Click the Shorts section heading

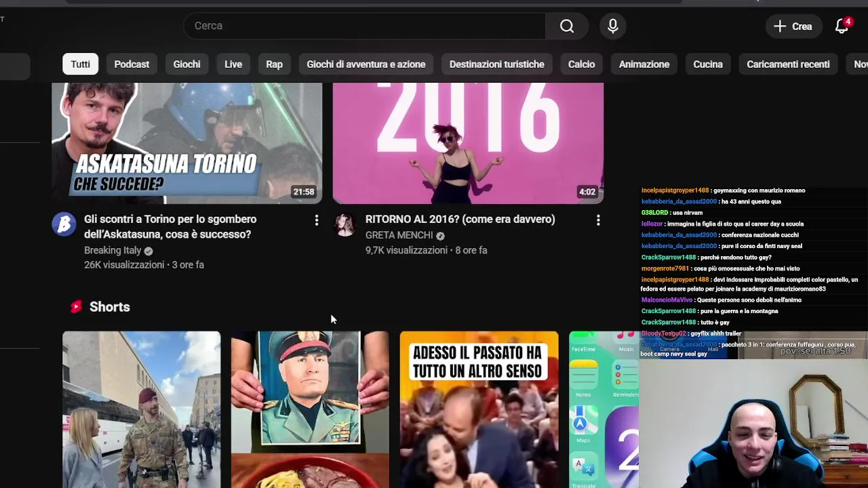click(x=109, y=306)
